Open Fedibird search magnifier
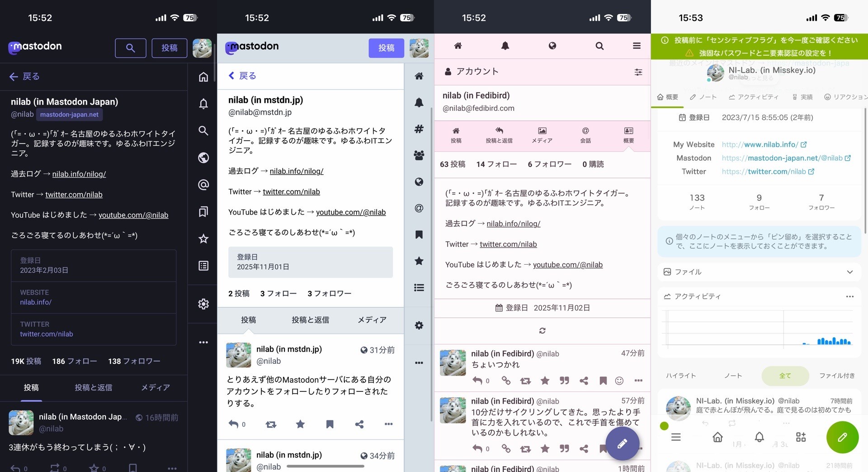 (599, 45)
